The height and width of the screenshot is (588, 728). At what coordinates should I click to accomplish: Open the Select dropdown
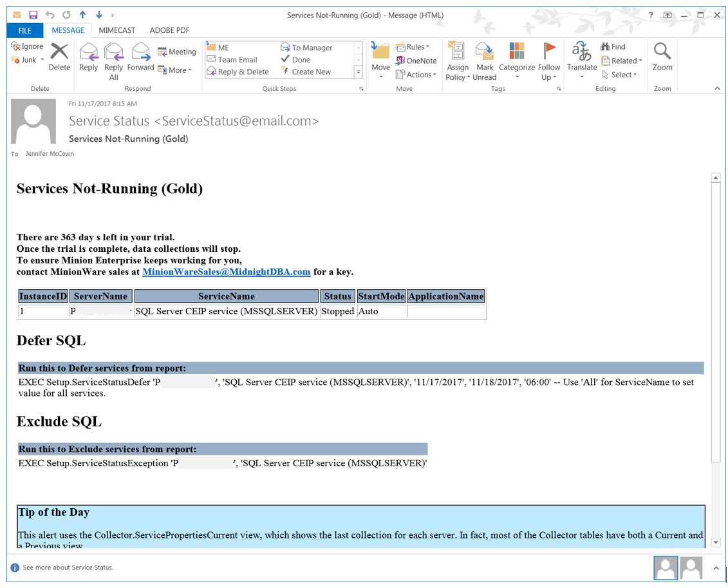619,74
